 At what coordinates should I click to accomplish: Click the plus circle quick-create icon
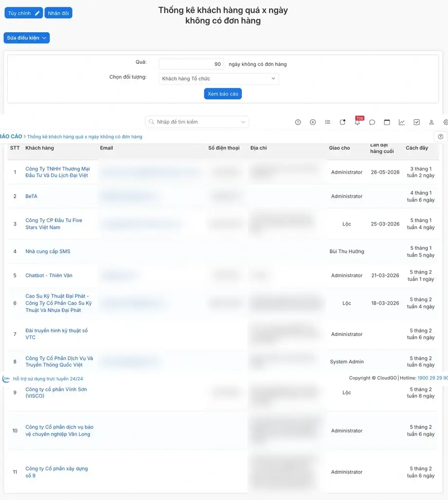(313, 122)
